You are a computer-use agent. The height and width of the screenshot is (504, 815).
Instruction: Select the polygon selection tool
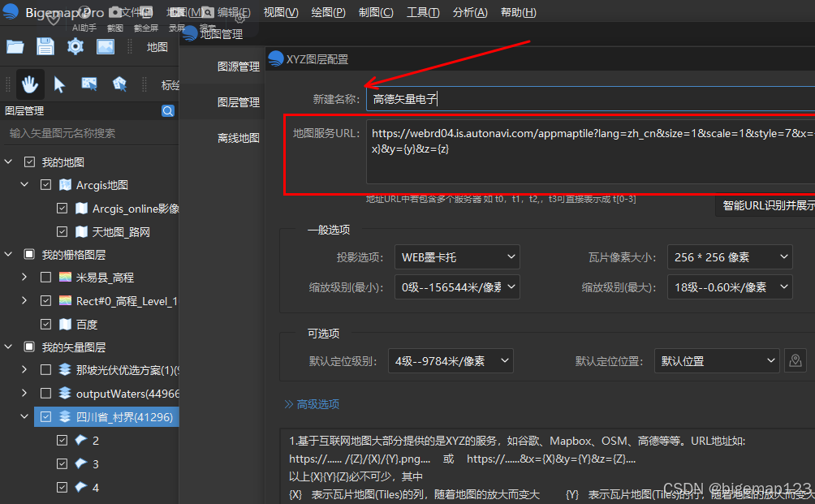[x=119, y=84]
